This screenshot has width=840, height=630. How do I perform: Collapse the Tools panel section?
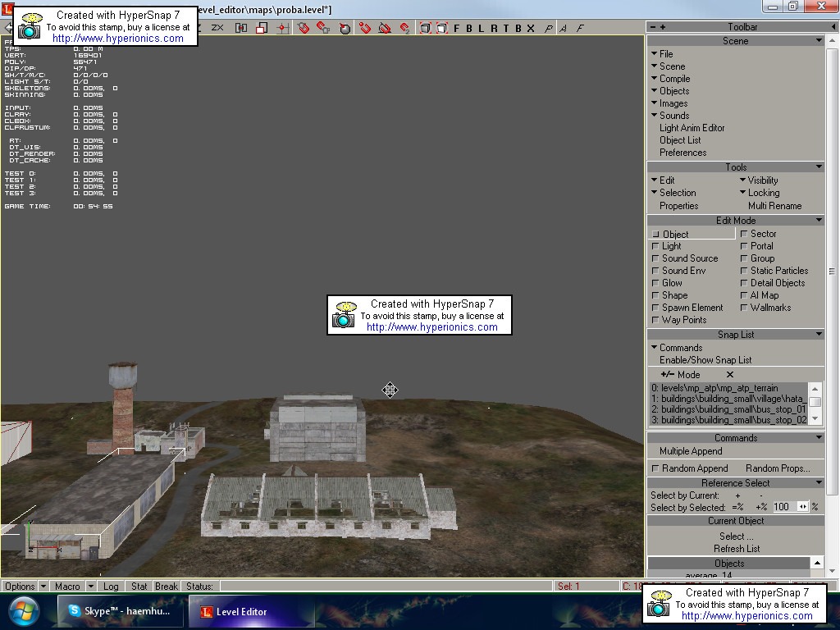click(819, 167)
